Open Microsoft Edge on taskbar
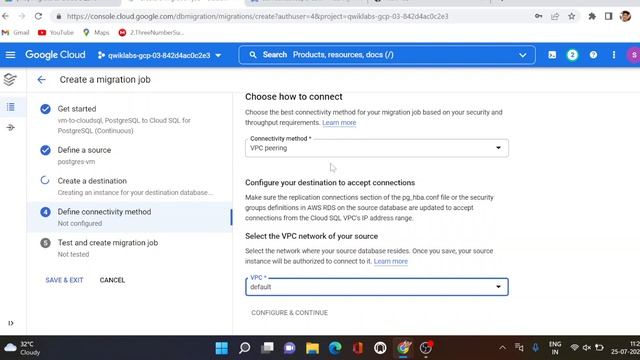640x360 pixels. 335,348
